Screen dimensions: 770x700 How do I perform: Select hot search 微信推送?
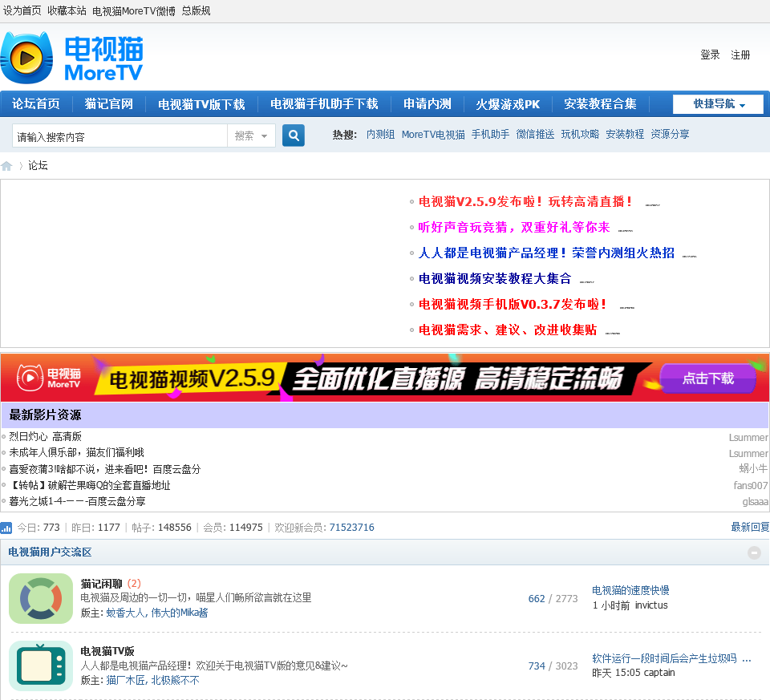pyautogui.click(x=535, y=135)
